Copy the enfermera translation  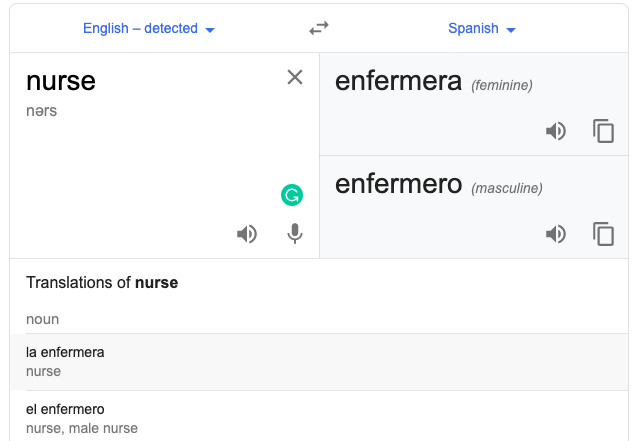coord(603,131)
